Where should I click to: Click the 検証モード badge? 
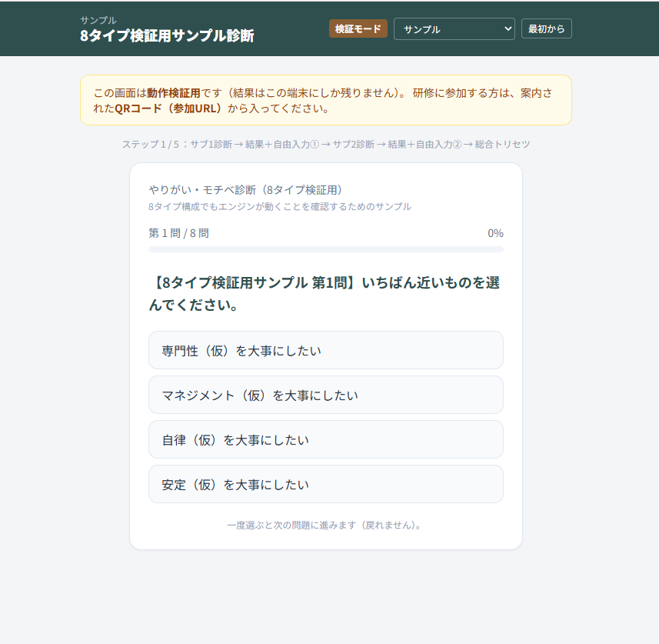point(358,28)
